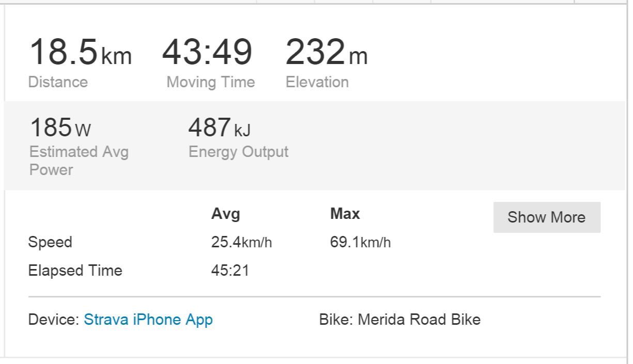This screenshot has height=364, width=633.
Task: Click the Moving Time label
Action: click(x=211, y=82)
